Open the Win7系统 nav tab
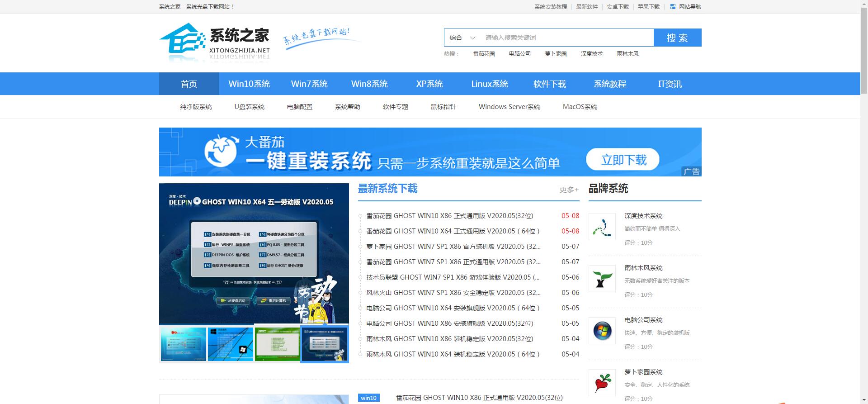868x404 pixels. pyautogui.click(x=309, y=84)
